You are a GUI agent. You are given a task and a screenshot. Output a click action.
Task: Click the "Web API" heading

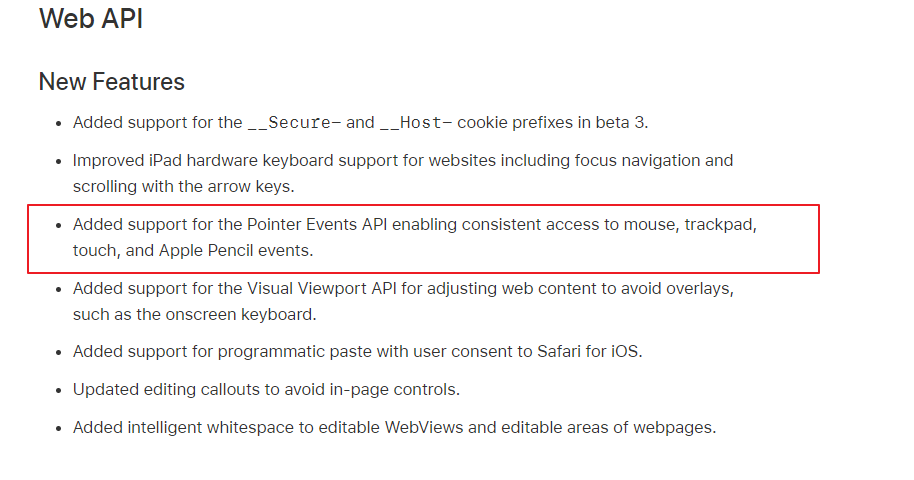[91, 19]
